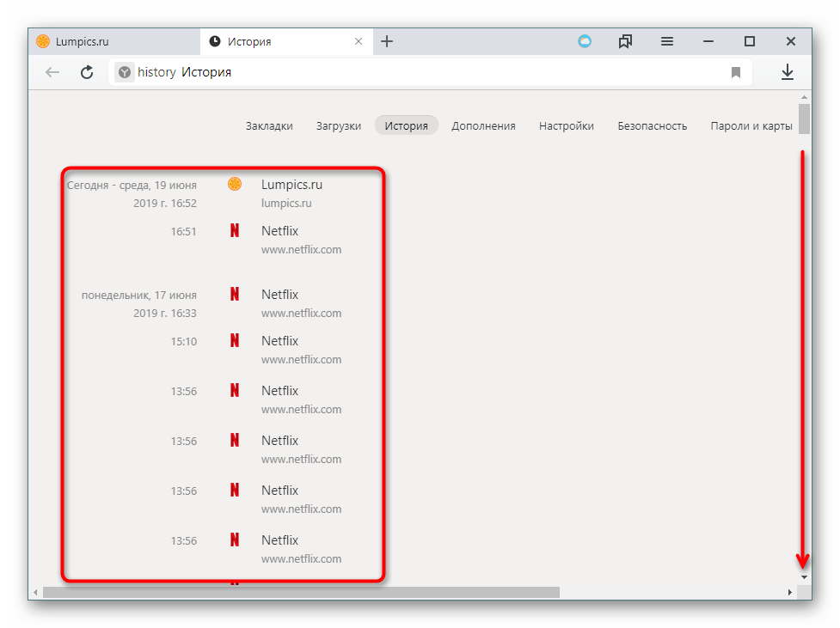Click Netflix favicon of the 16:51 entry
Viewport: 840px width, 628px height.
click(x=235, y=230)
